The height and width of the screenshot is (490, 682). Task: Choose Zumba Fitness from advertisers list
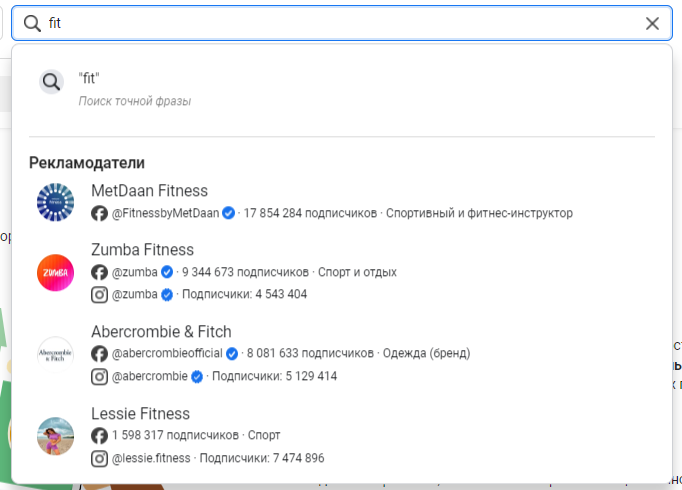click(142, 250)
